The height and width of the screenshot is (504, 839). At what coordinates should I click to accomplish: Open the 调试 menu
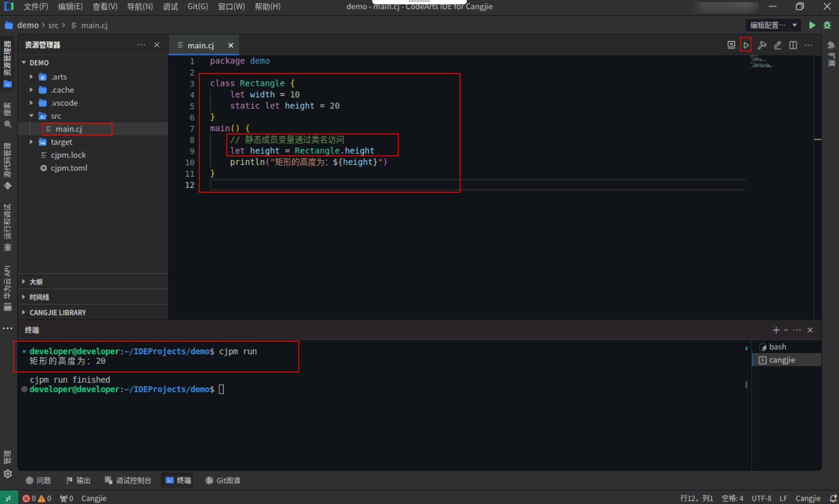click(170, 7)
